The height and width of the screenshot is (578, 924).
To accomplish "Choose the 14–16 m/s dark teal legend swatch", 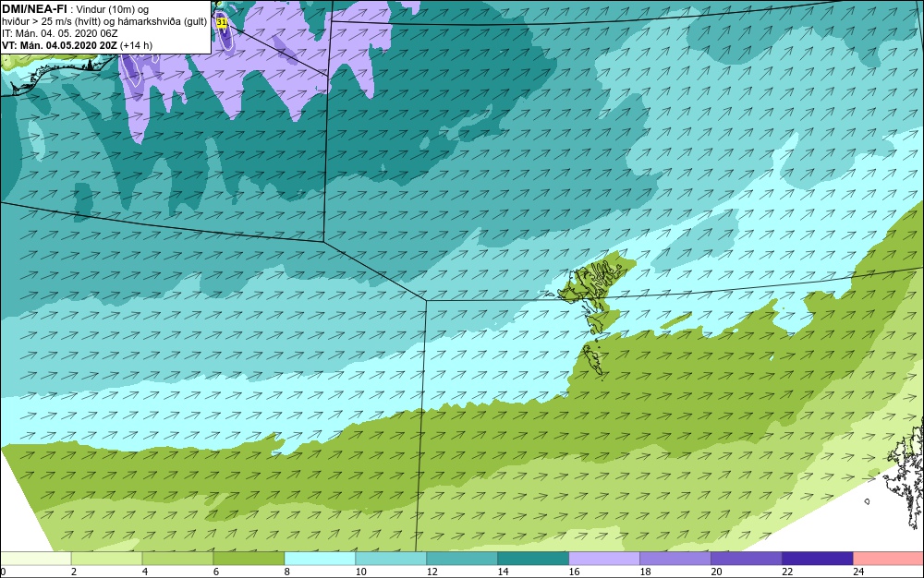I will tap(533, 559).
